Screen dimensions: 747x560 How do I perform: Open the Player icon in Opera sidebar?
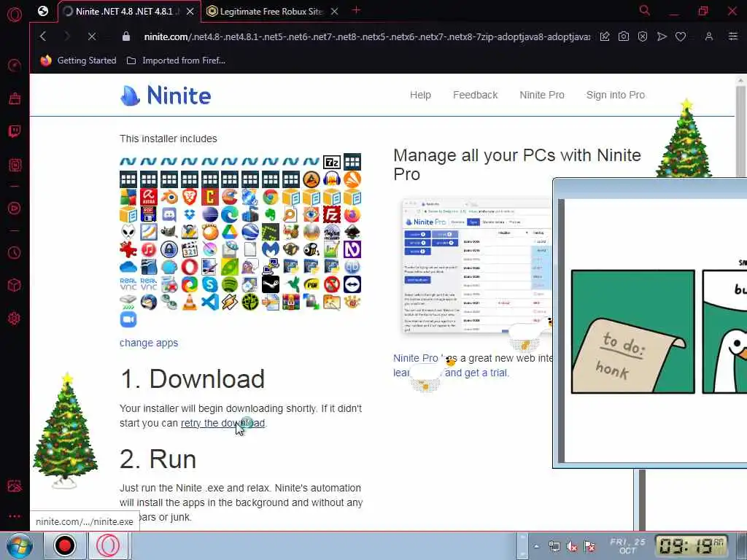point(15,208)
